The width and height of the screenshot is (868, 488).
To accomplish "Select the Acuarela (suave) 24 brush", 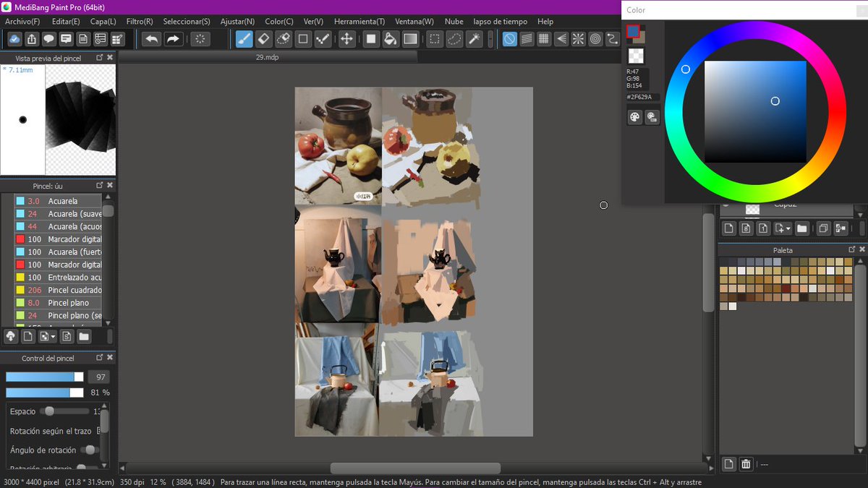I will tap(58, 214).
